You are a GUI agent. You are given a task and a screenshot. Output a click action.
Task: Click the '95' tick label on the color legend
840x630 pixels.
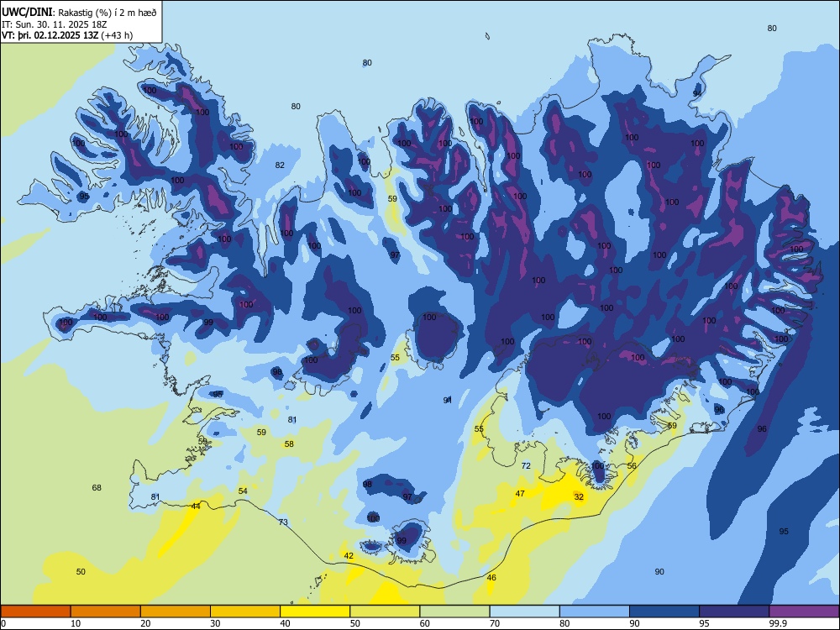click(705, 623)
